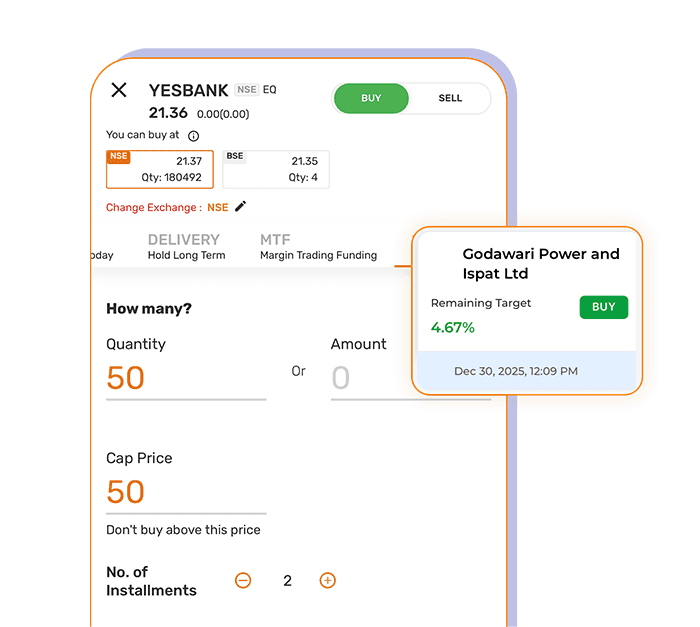Select the green BUY toggle at top
The width and height of the screenshot is (700, 627).
coord(371,98)
